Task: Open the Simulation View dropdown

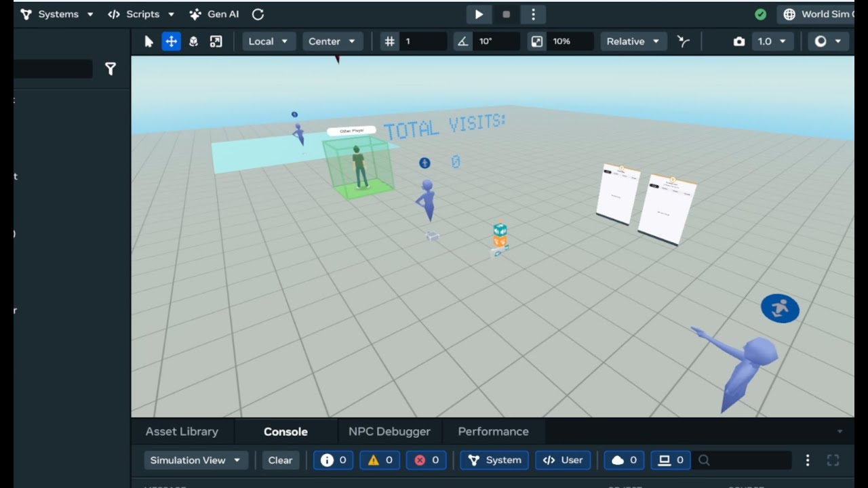Action: [195, 460]
